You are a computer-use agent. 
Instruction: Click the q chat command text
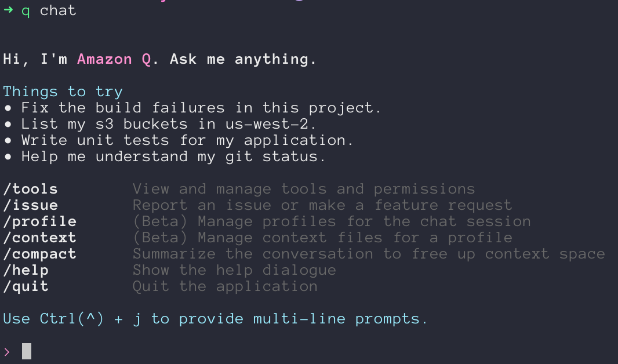pyautogui.click(x=49, y=10)
